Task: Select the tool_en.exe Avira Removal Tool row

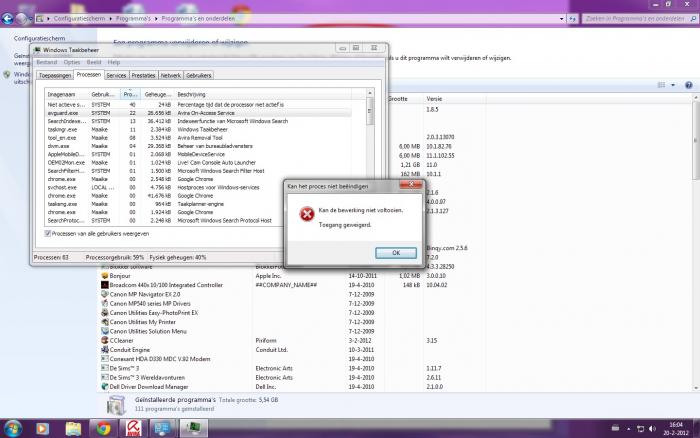Action: click(199, 138)
